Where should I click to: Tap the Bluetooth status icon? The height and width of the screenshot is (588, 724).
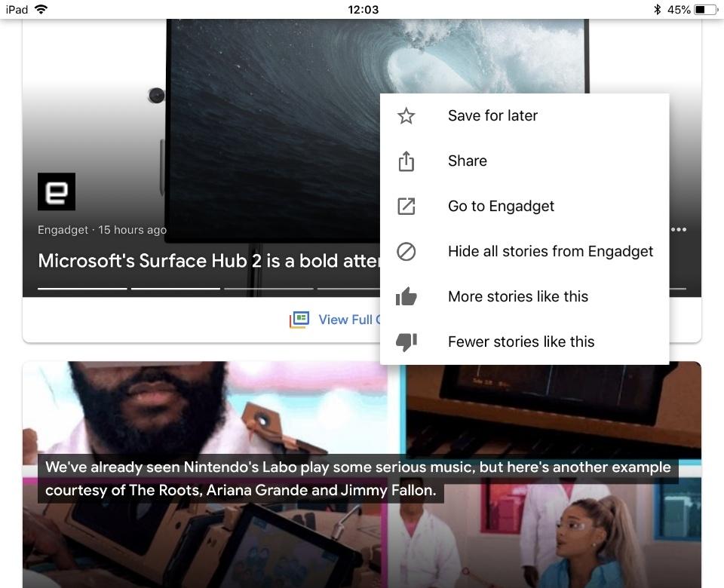pyautogui.click(x=658, y=9)
